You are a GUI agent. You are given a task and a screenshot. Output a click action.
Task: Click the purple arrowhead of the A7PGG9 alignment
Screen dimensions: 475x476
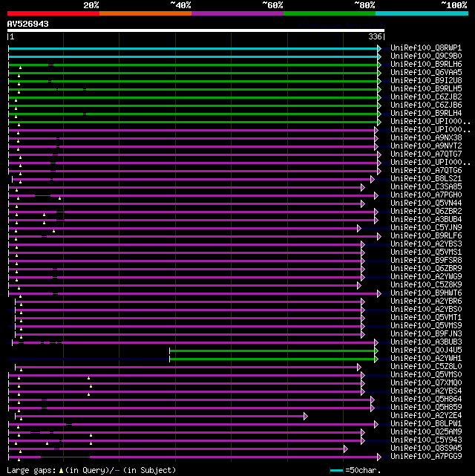point(379,457)
